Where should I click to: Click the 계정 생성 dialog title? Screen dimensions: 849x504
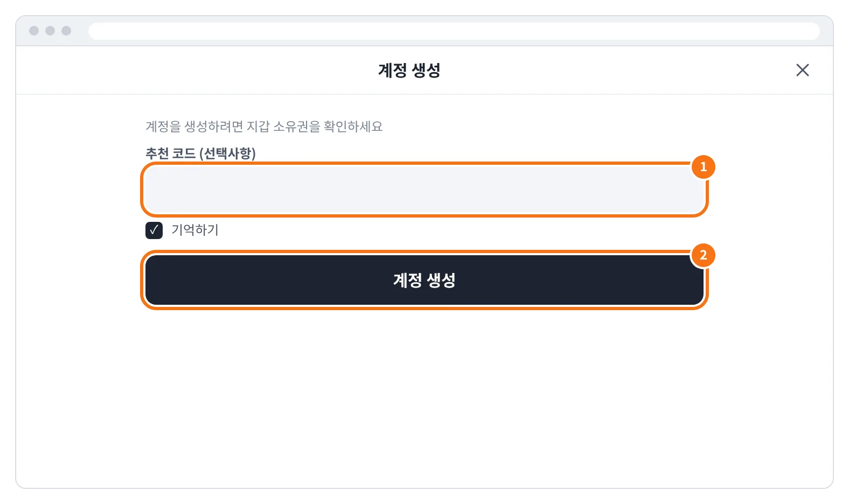[x=409, y=70]
